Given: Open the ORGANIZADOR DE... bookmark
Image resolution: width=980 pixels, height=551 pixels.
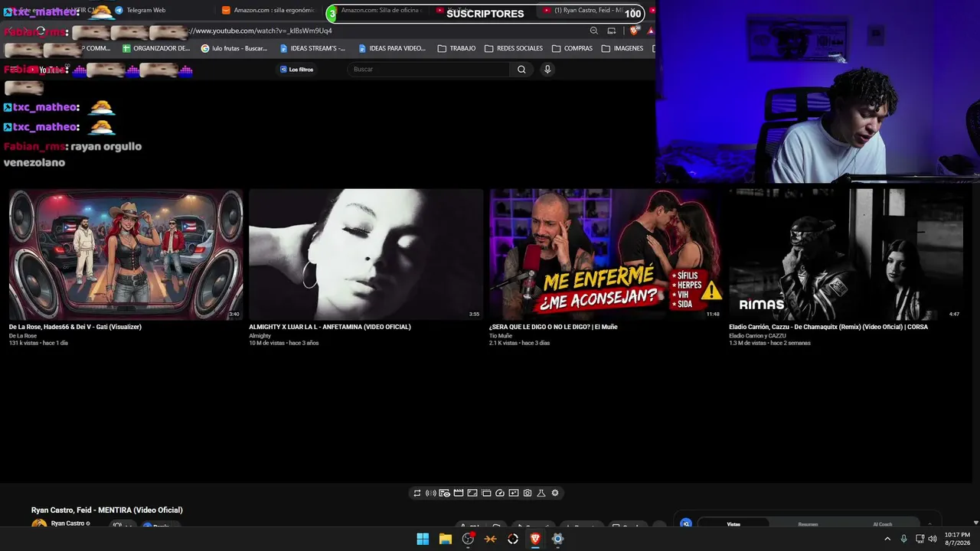Looking at the screenshot, I should pyautogui.click(x=156, y=48).
